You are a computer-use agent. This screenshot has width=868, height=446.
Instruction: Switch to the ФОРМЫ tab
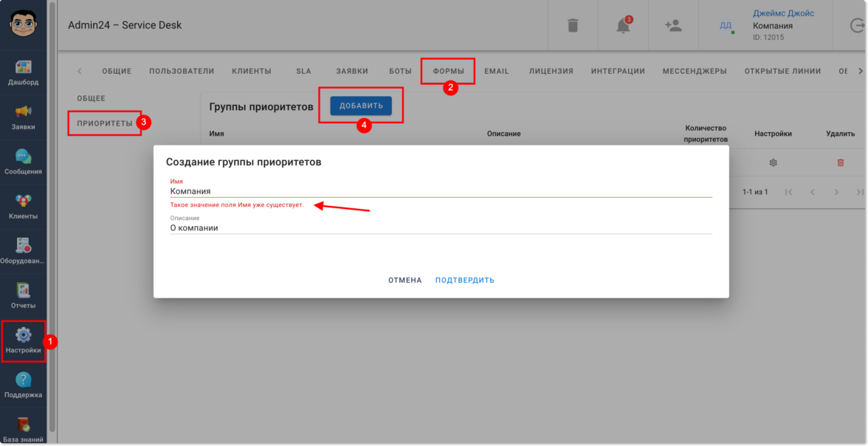449,71
